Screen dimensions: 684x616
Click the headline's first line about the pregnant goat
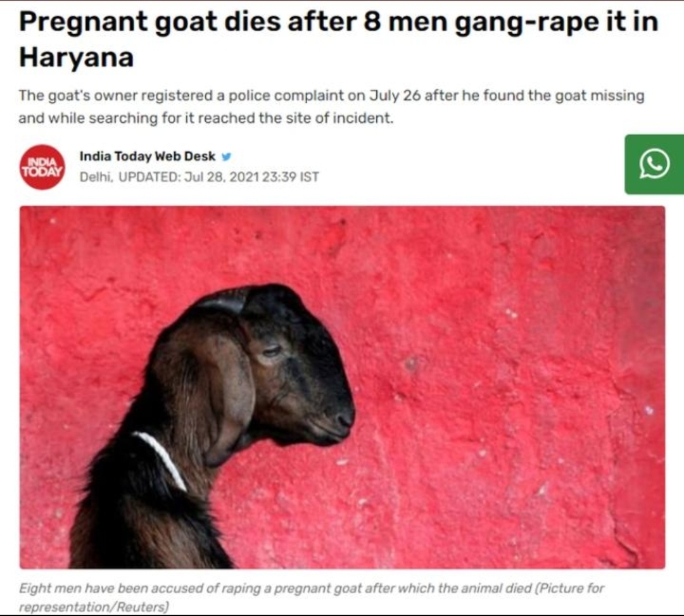(338, 22)
